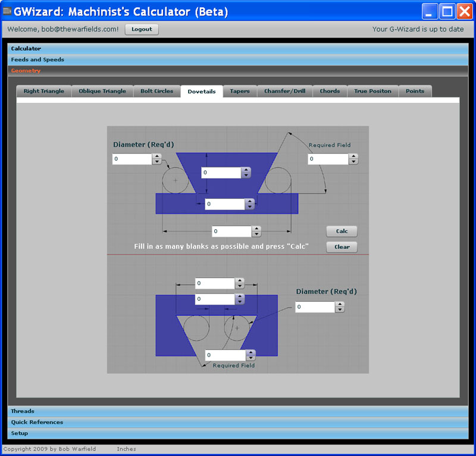Open the Threads accordion section
This screenshot has height=456, width=476.
pos(238,411)
